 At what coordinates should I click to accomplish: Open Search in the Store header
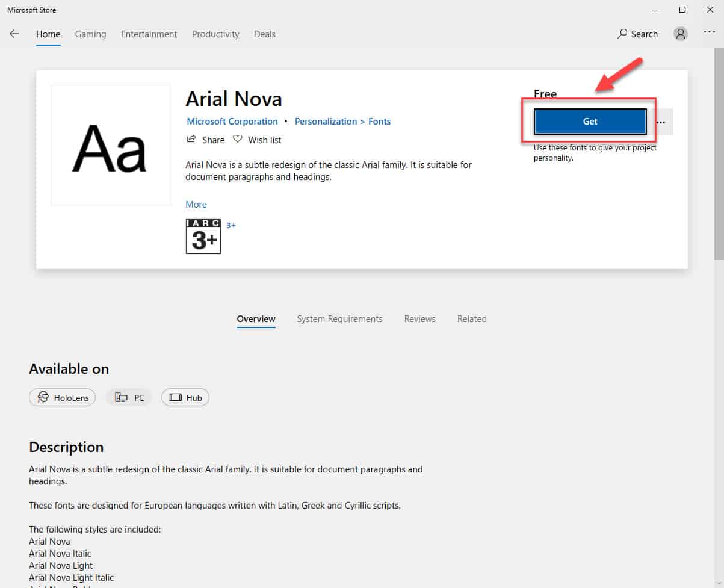pos(637,34)
